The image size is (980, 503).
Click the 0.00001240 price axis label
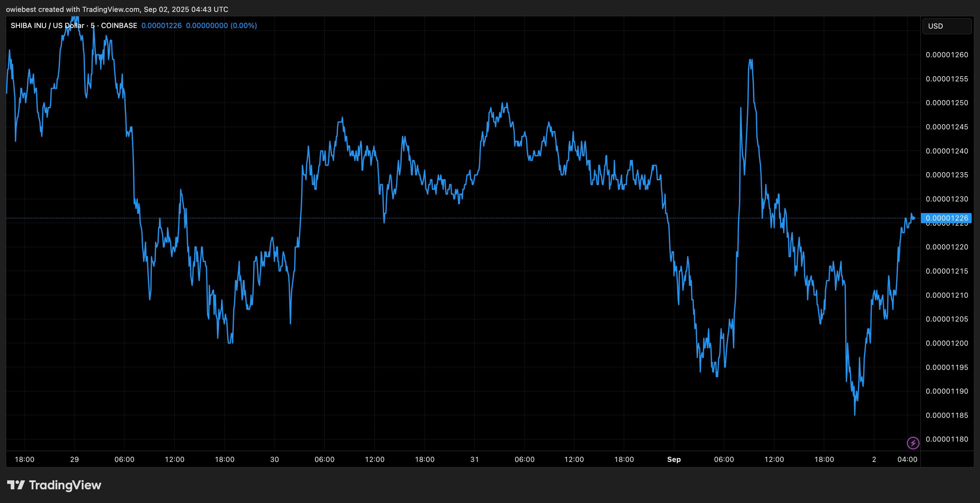pyautogui.click(x=947, y=151)
